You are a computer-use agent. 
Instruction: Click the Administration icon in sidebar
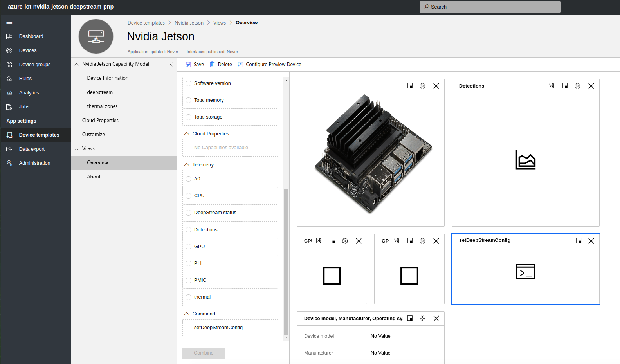pos(9,163)
